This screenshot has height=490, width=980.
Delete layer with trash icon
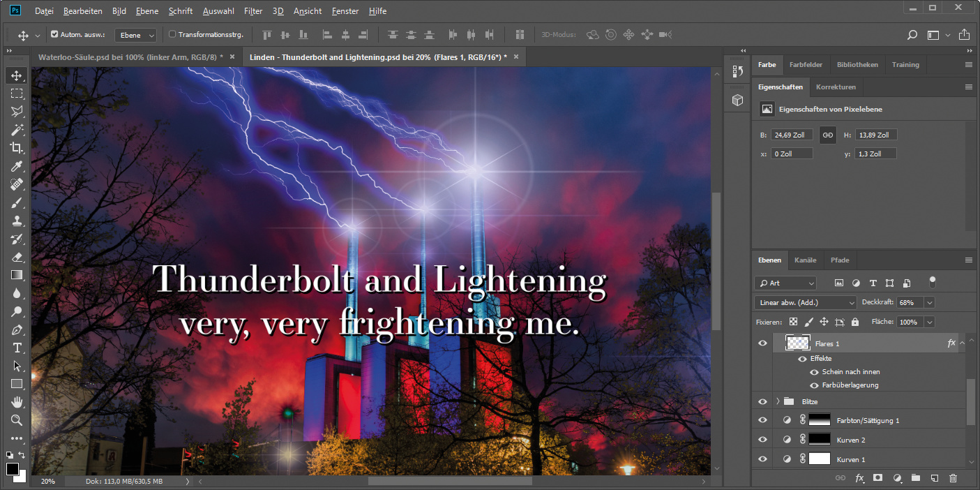coord(953,478)
